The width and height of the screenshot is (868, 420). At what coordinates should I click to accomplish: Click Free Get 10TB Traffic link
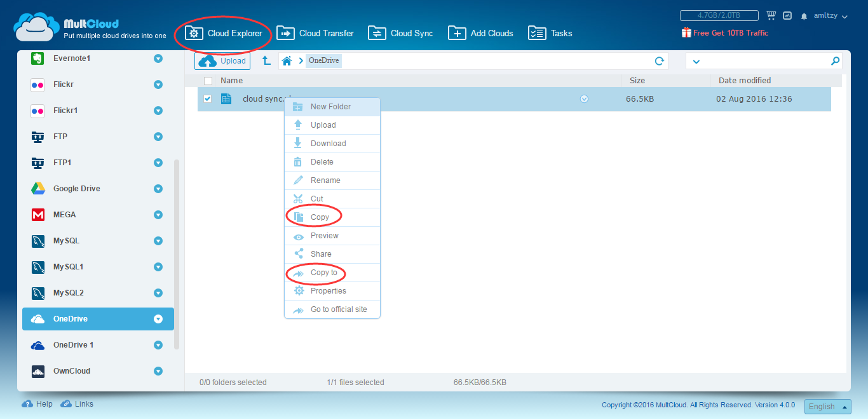[725, 32]
